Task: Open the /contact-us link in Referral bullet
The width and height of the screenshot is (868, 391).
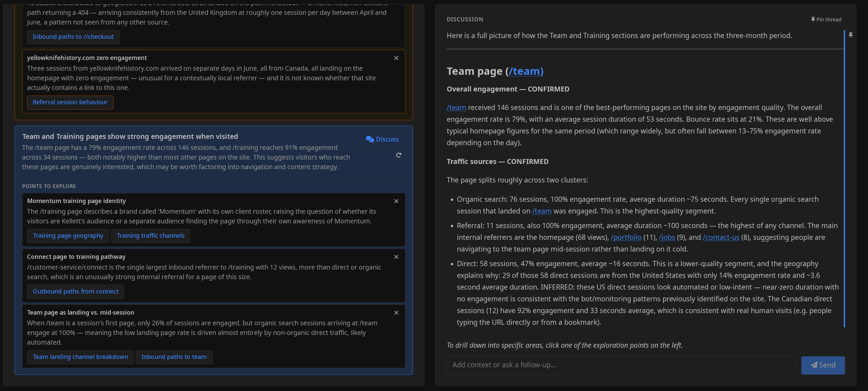Action: tap(721, 237)
